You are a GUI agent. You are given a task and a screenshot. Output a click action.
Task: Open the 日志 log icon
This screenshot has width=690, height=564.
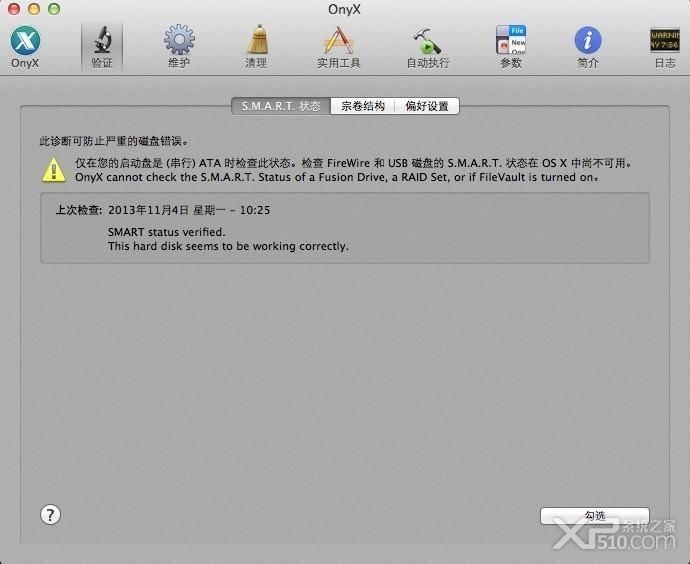(664, 46)
